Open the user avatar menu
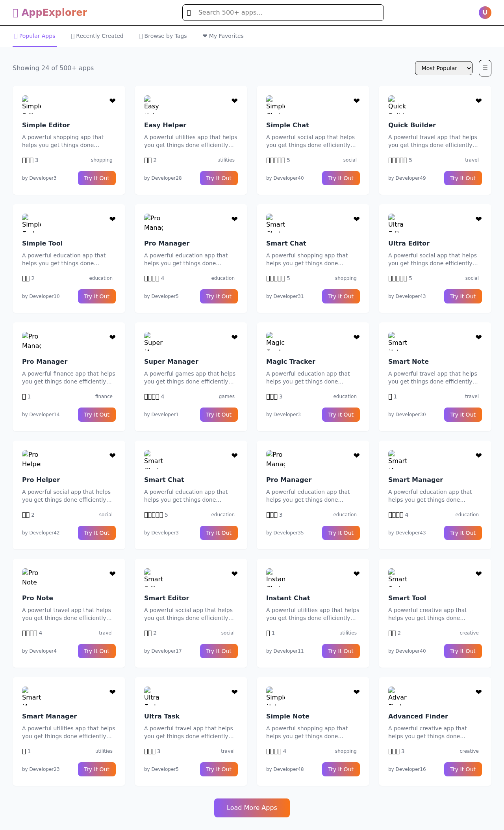The height and width of the screenshot is (830, 504). coord(485,12)
